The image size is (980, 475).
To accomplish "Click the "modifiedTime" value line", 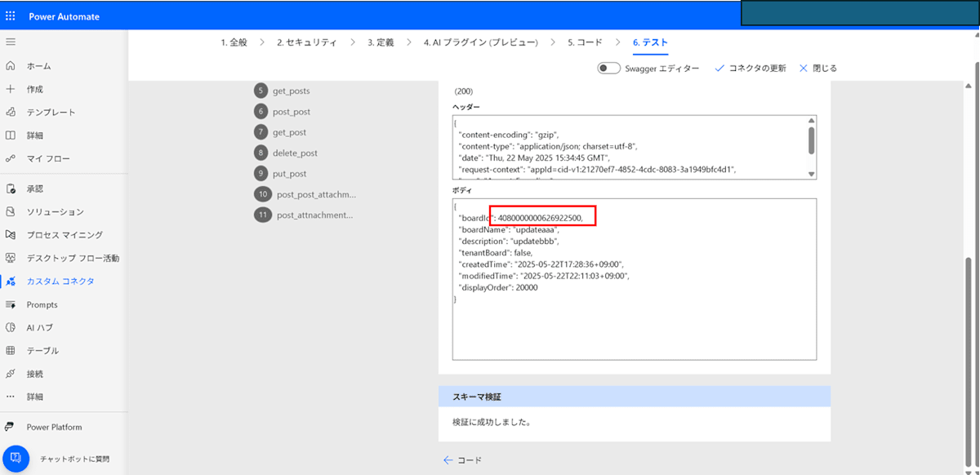I will tap(544, 276).
